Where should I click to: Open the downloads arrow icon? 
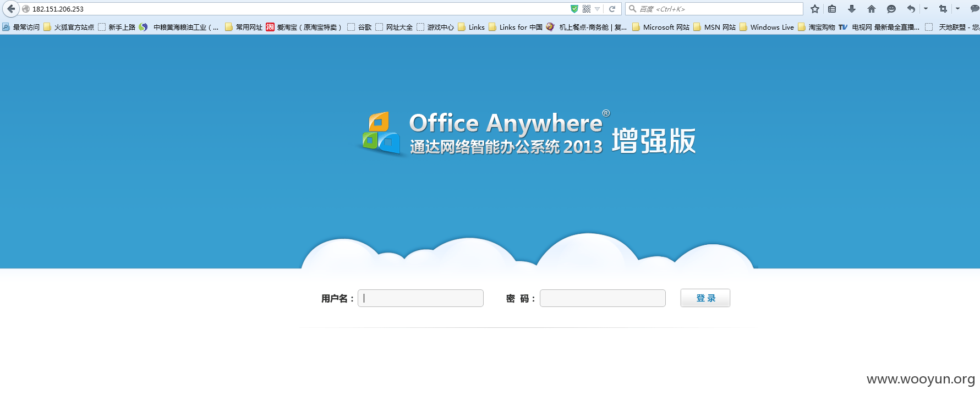(852, 9)
